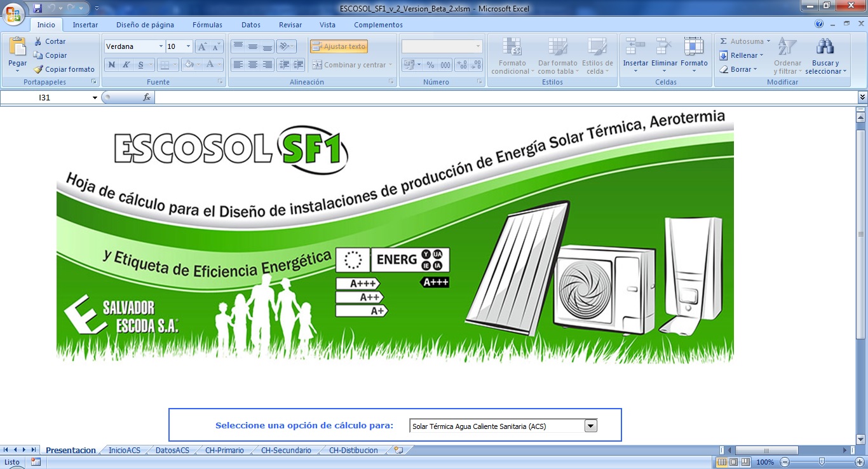Screen dimensions: 868x469
Task: Click the Pegar paste icon
Action: 18,48
